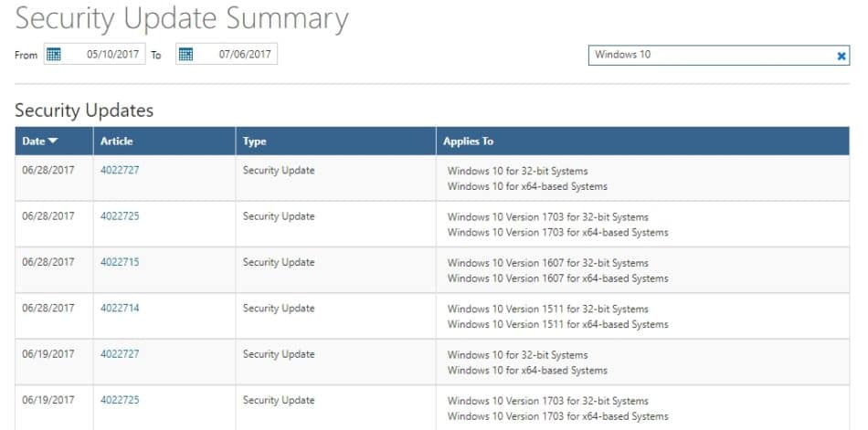The width and height of the screenshot is (868, 430).
Task: Click the To date field 07/06/2017
Action: tap(227, 54)
